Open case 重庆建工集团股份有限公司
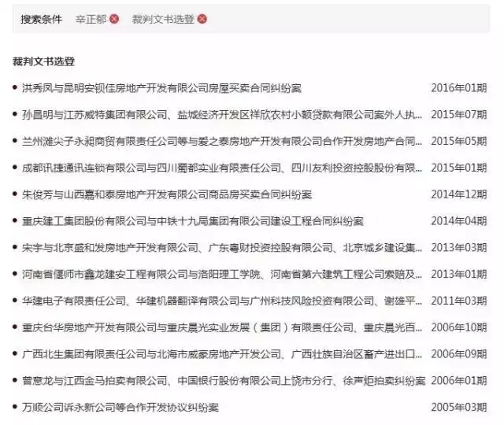Image resolution: width=504 pixels, height=425 pixels. point(193,221)
